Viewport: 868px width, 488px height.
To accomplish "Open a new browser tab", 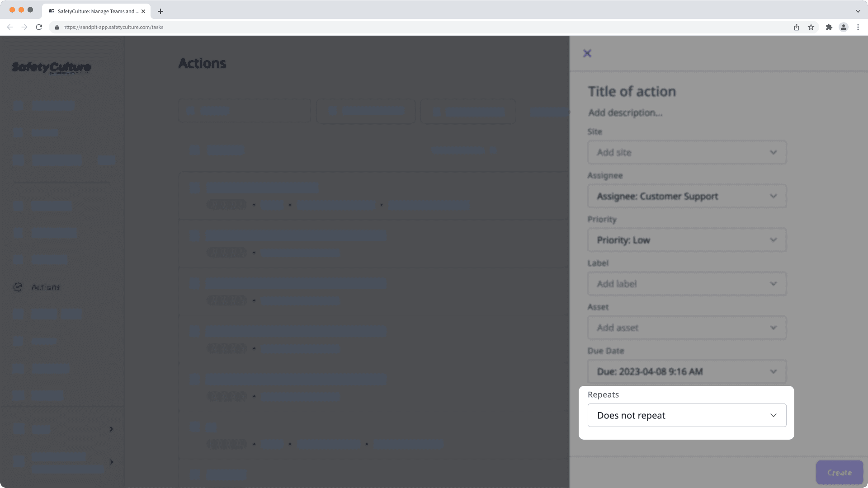I will click(x=160, y=11).
